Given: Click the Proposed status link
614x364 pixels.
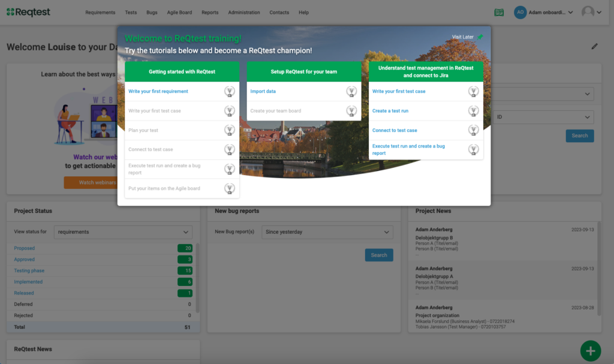Looking at the screenshot, I should tap(24, 248).
